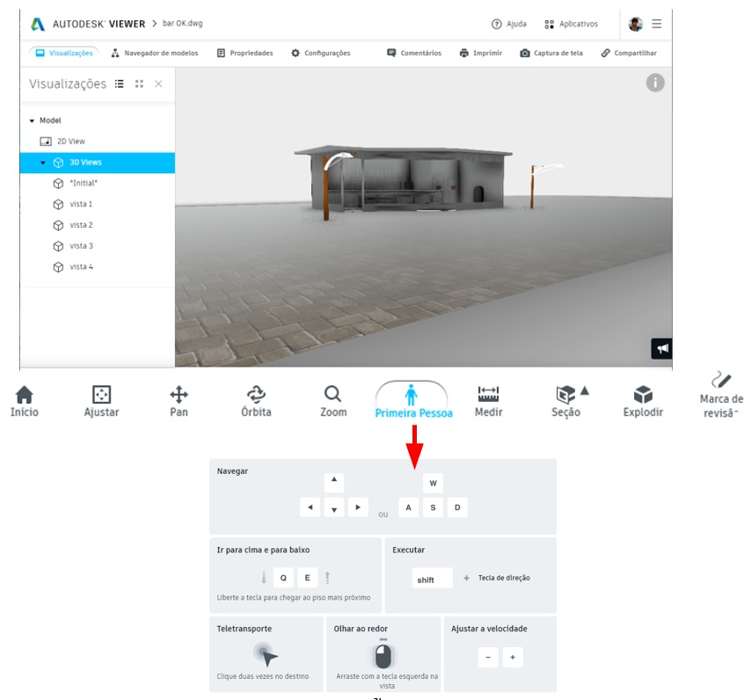Click the megaphone feedback icon
Screen dimensions: 751x700
click(662, 348)
